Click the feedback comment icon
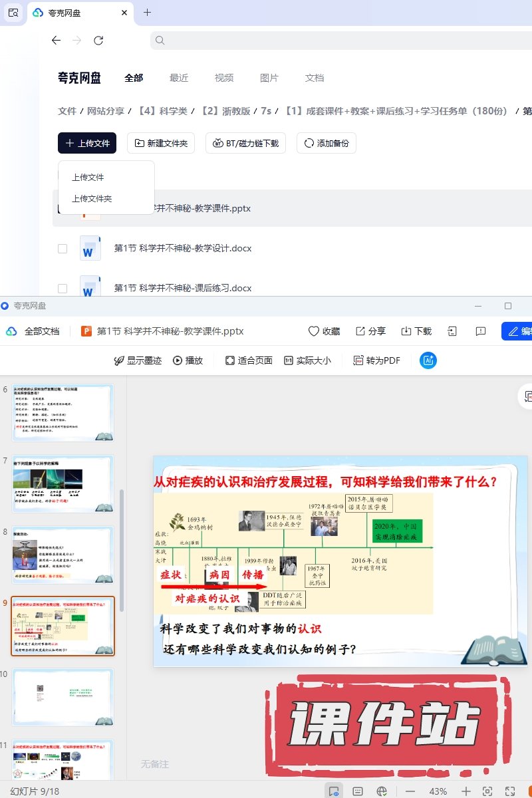 481,331
